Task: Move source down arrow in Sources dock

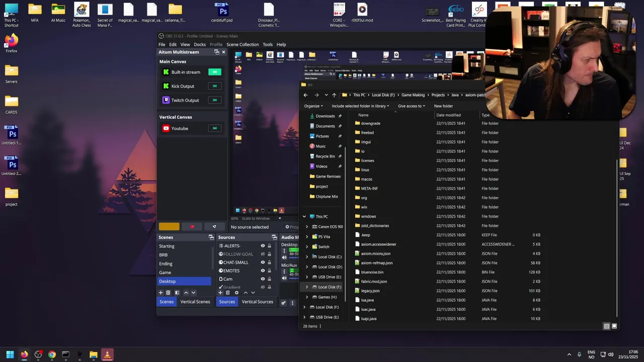Action: 253,293
